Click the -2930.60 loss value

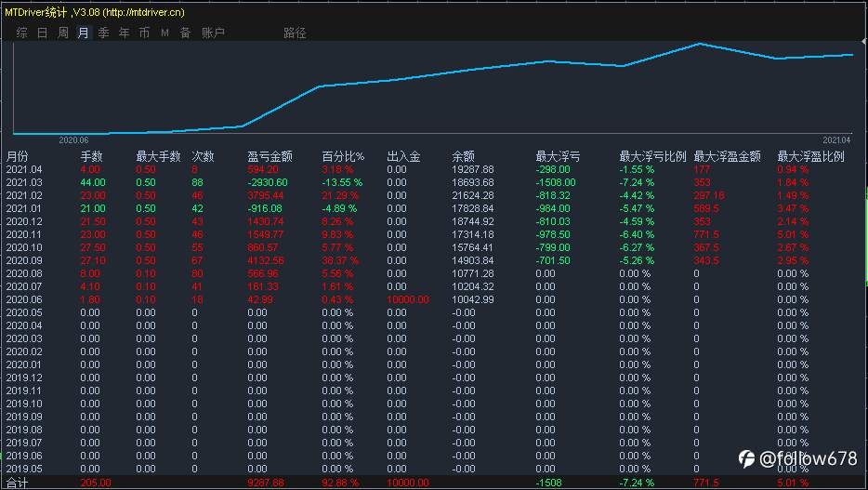pos(268,182)
